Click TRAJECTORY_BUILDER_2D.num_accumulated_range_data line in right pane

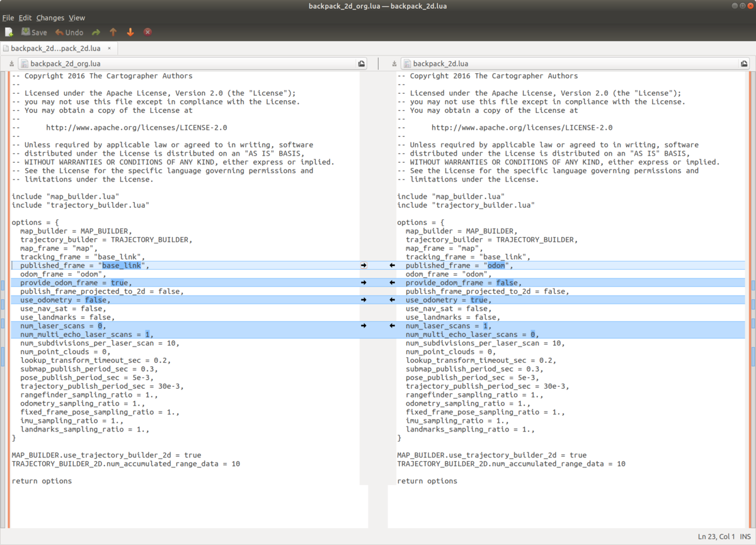[511, 464]
